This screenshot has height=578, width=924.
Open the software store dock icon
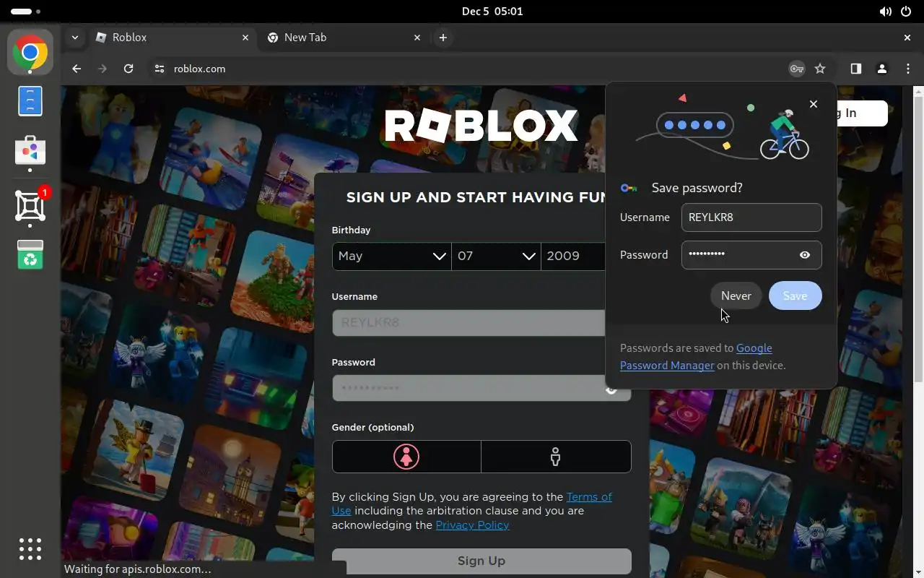pos(30,150)
